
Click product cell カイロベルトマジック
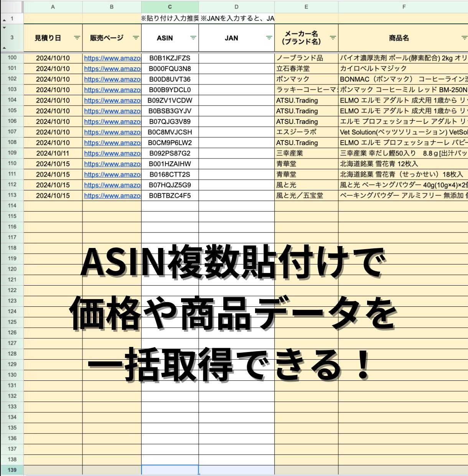(403, 69)
